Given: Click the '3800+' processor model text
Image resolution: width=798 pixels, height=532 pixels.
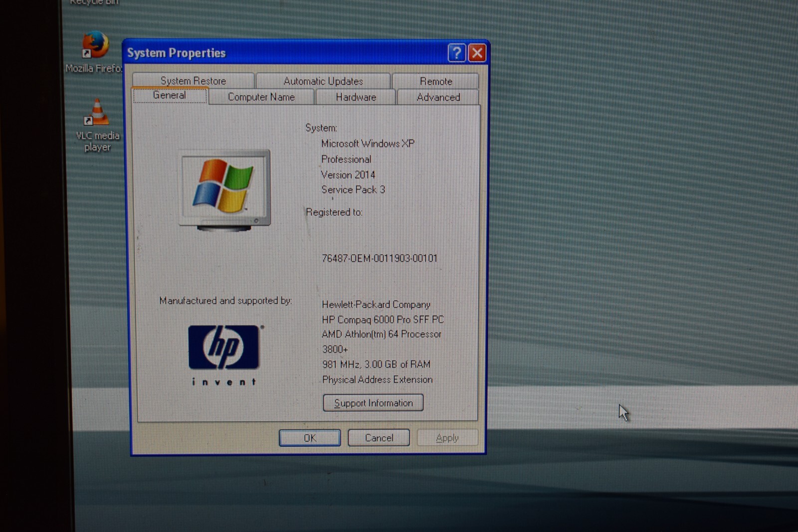Looking at the screenshot, I should coord(335,350).
